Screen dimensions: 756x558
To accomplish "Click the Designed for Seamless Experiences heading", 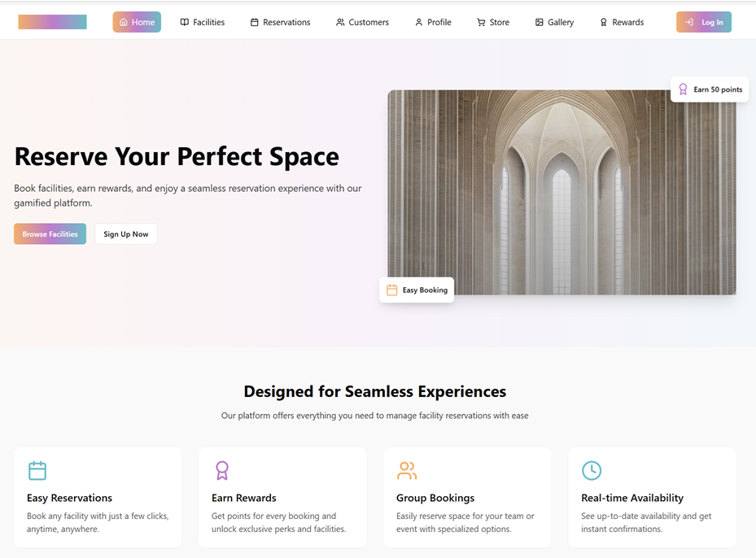I will pos(375,391).
